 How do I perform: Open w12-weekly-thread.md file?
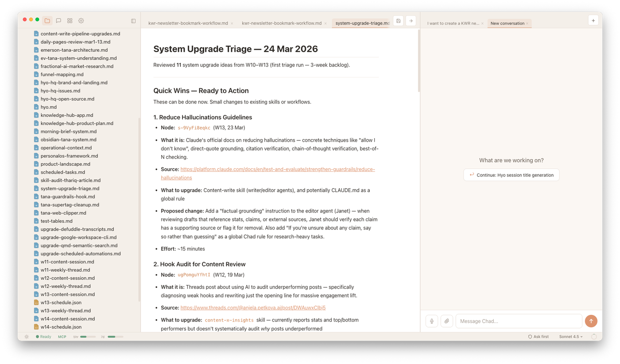click(65, 286)
